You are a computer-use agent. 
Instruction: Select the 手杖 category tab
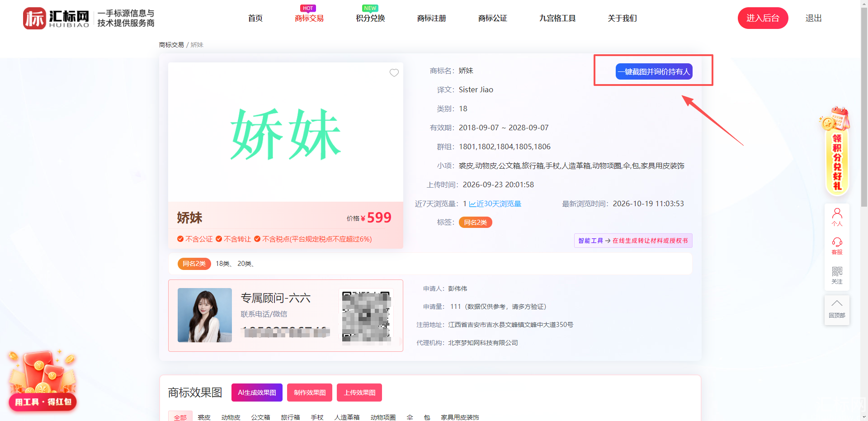click(317, 417)
